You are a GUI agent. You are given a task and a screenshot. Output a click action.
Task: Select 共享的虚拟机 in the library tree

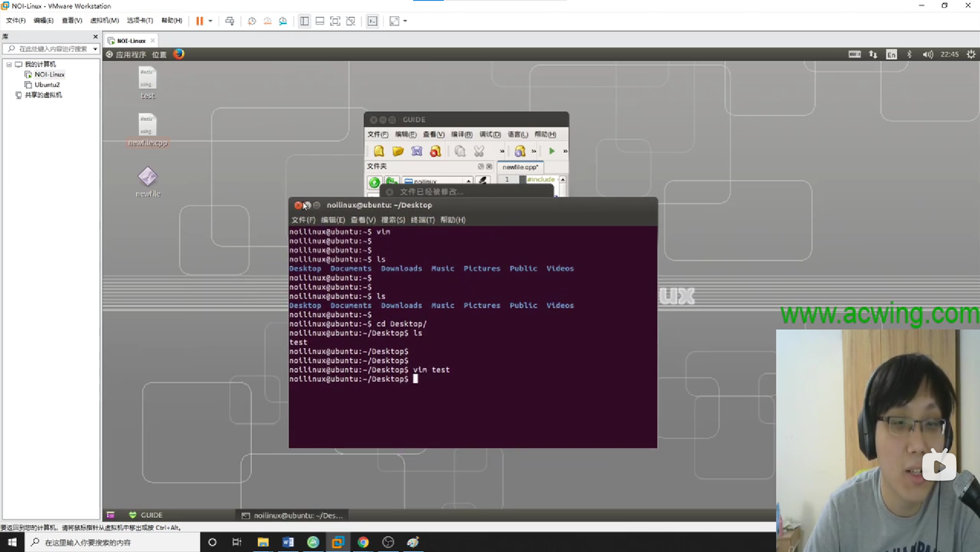(x=43, y=95)
